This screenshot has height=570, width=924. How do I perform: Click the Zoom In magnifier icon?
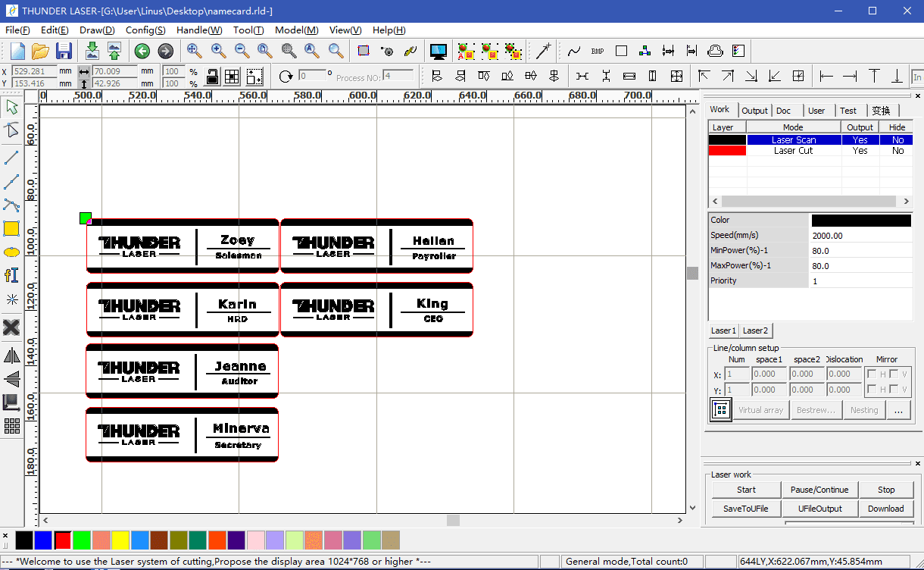tap(218, 51)
